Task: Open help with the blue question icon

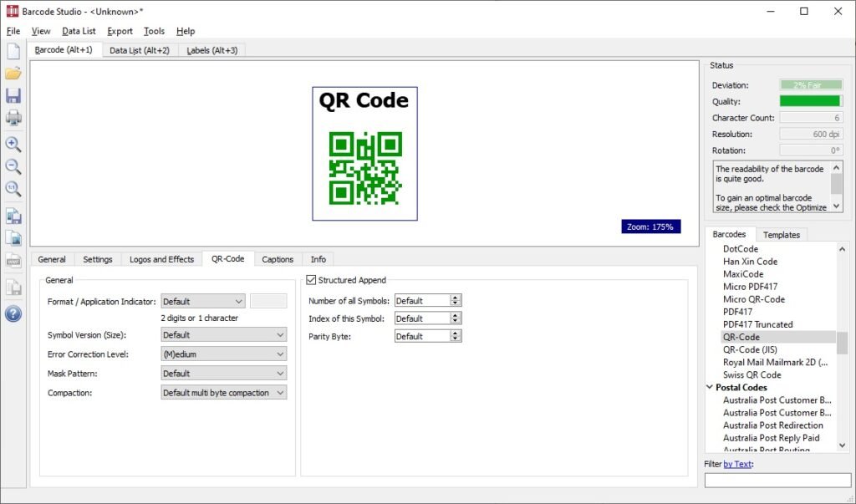Action: click(x=13, y=314)
